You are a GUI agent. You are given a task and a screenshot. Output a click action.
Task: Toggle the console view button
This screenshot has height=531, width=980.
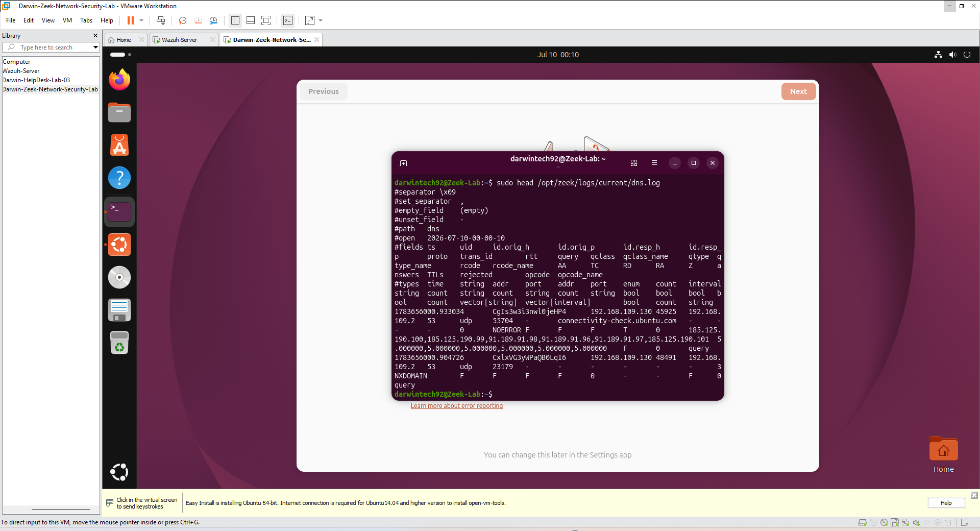288,20
